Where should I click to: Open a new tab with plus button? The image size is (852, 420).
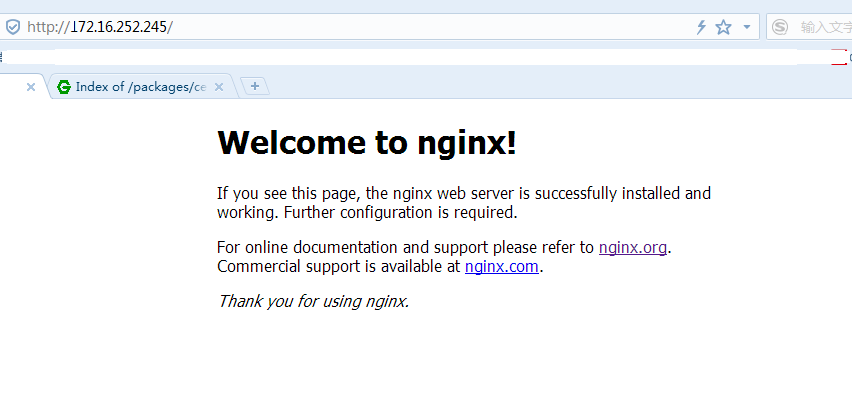coord(255,86)
